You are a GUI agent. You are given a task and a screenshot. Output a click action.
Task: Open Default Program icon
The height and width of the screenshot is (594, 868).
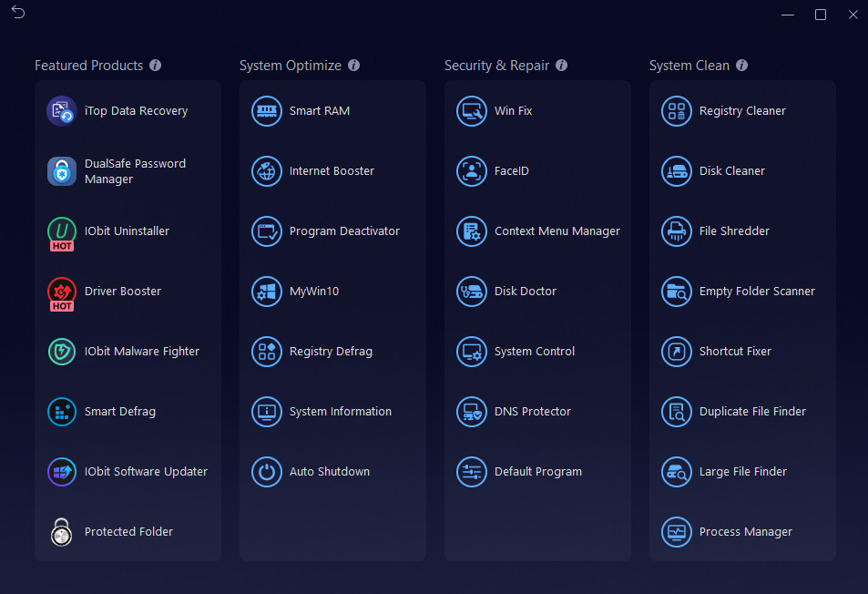point(472,472)
